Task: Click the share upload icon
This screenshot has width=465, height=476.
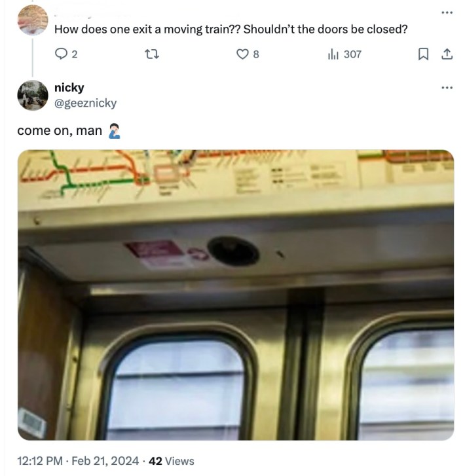Action: point(447,54)
